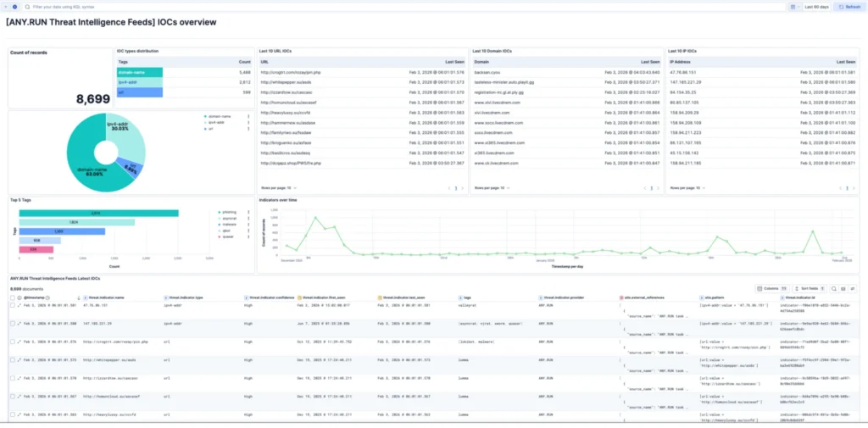The width and height of the screenshot is (868, 428).
Task: Expand row details for whitepepper.su/asds document
Action: point(19,360)
